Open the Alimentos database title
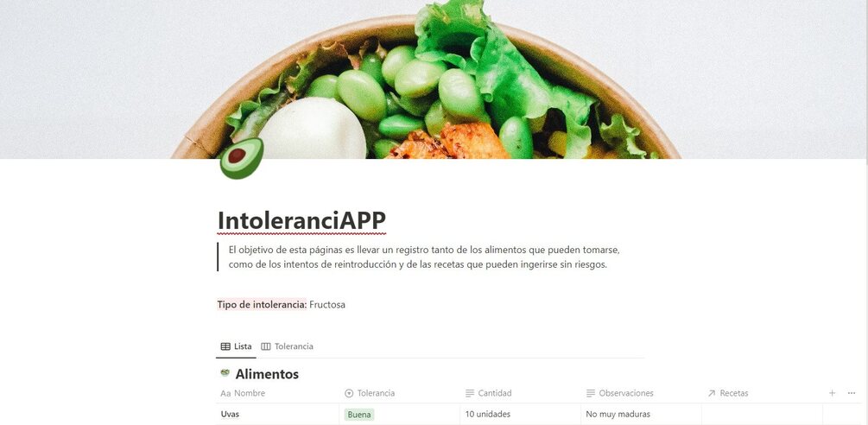This screenshot has width=868, height=425. click(x=267, y=374)
